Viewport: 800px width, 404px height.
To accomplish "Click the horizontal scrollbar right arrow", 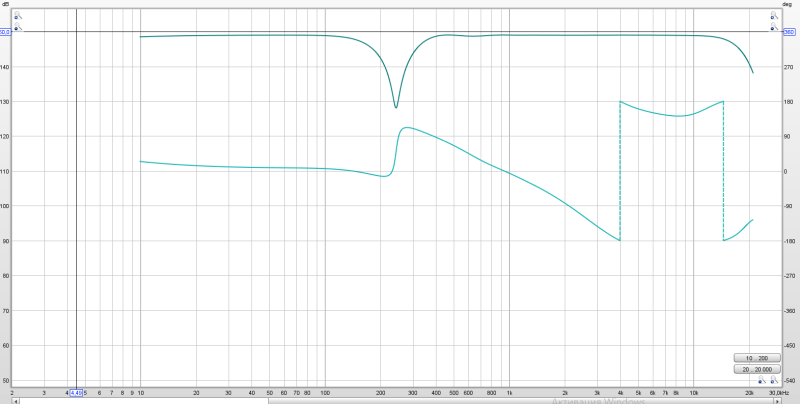I will (x=778, y=401).
